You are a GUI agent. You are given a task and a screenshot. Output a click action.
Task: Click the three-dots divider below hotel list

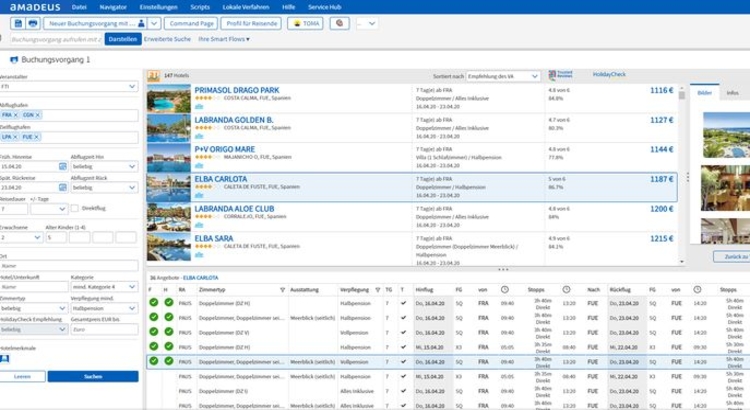(503, 269)
